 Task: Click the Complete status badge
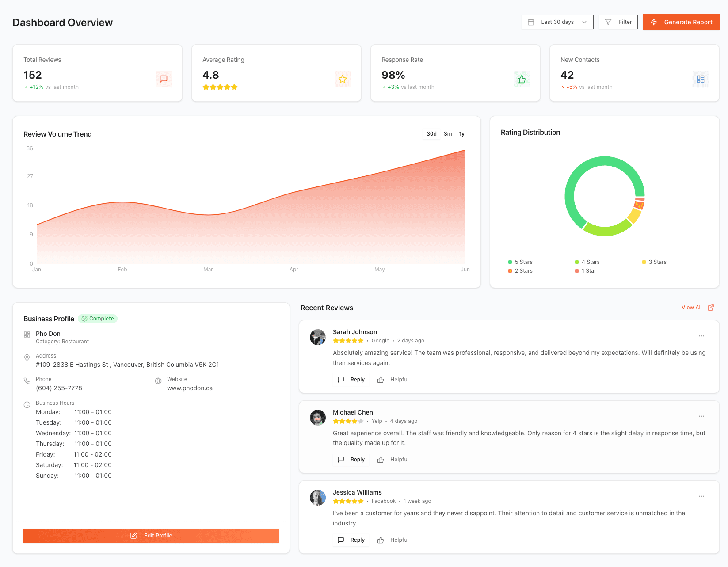point(98,319)
